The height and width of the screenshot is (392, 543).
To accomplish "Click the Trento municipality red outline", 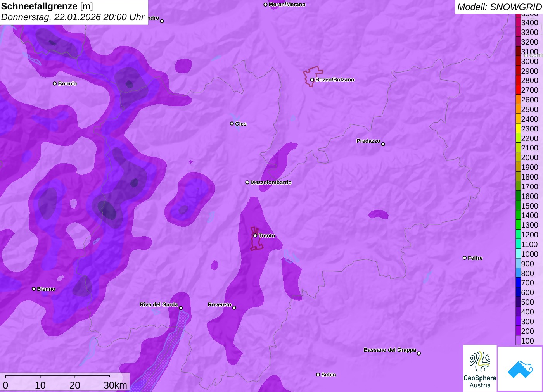I will click(256, 239).
